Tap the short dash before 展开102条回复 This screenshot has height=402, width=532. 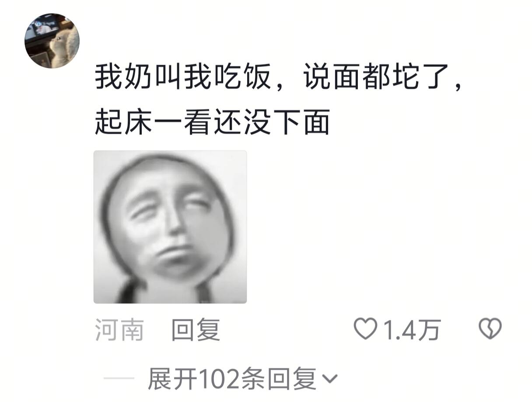coord(119,379)
